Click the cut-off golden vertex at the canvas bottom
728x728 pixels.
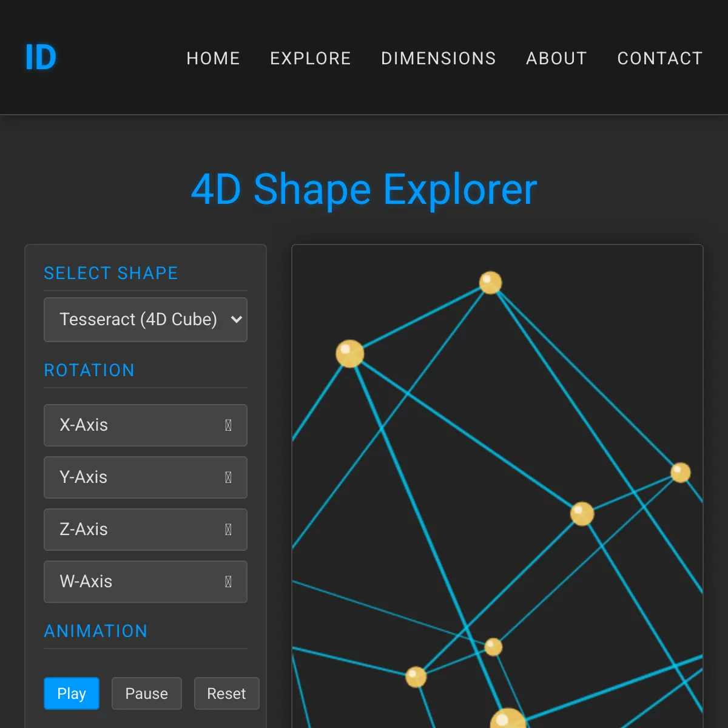tap(507, 720)
